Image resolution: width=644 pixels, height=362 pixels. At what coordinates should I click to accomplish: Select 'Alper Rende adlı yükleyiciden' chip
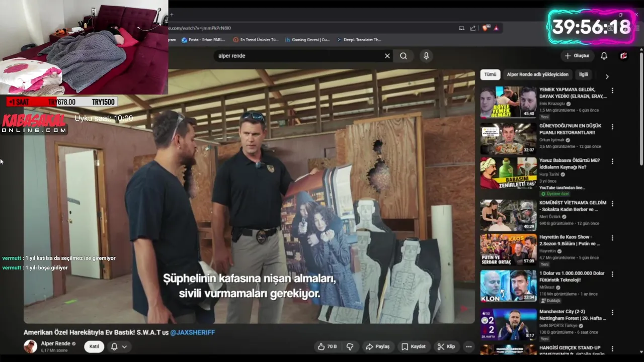tap(537, 74)
